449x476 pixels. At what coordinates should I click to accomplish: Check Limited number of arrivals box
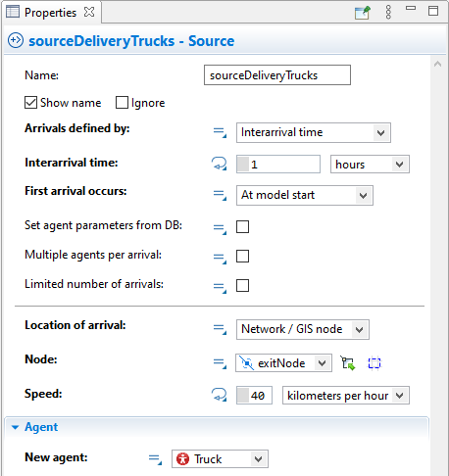242,285
